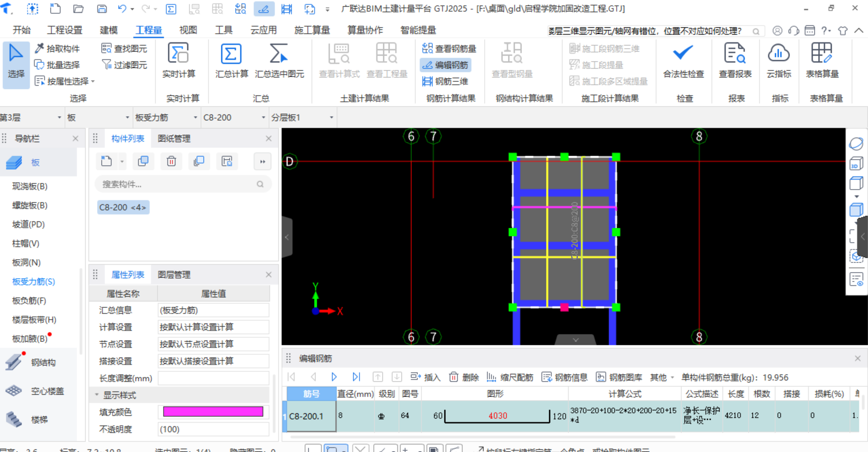Click 过滤图元 filter element

(x=124, y=65)
